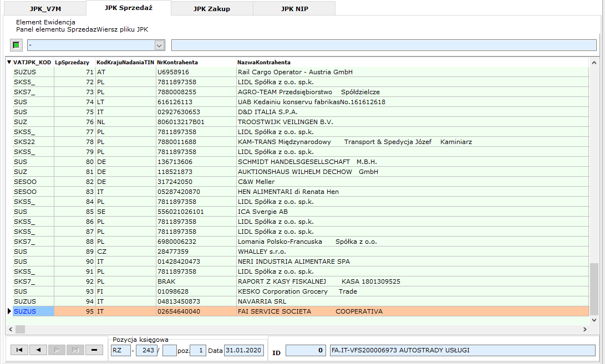
Task: Delete record with the minus button
Action: click(x=94, y=350)
